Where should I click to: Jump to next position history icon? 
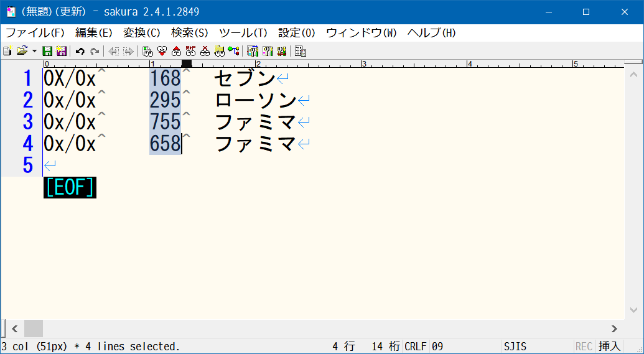(129, 51)
